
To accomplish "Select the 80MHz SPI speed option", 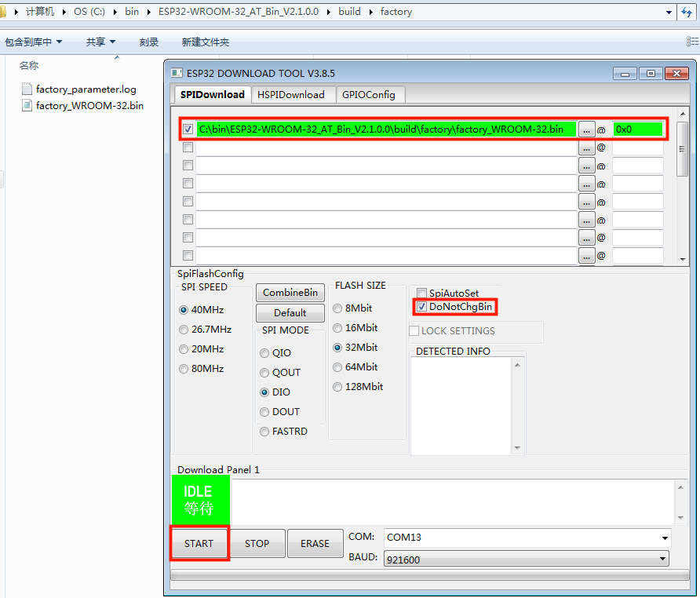I will pyautogui.click(x=184, y=369).
